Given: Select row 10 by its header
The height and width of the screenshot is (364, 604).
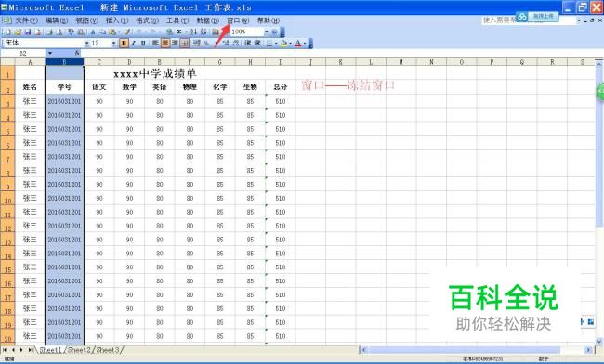Looking at the screenshot, I should pos(7,198).
